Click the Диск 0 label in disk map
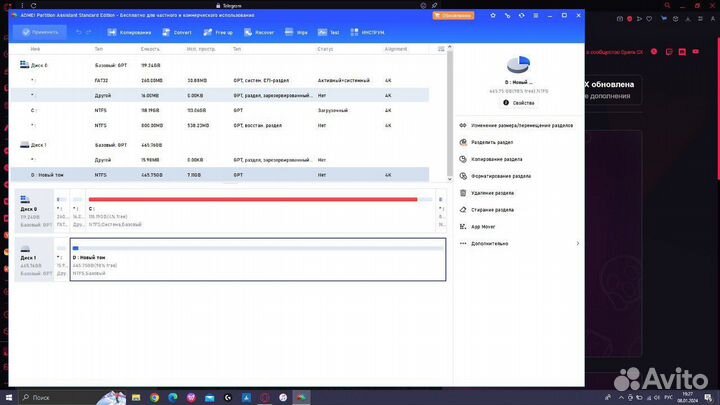The image size is (720, 405). pos(28,209)
